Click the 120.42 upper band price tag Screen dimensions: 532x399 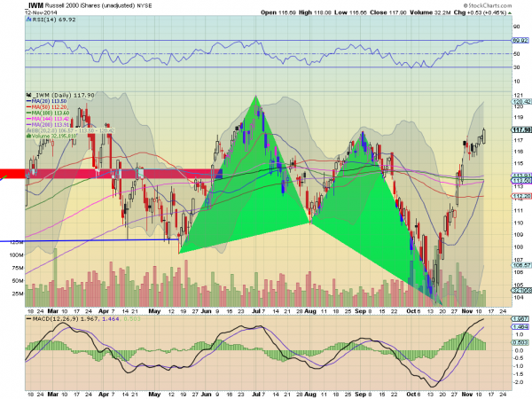click(x=520, y=101)
